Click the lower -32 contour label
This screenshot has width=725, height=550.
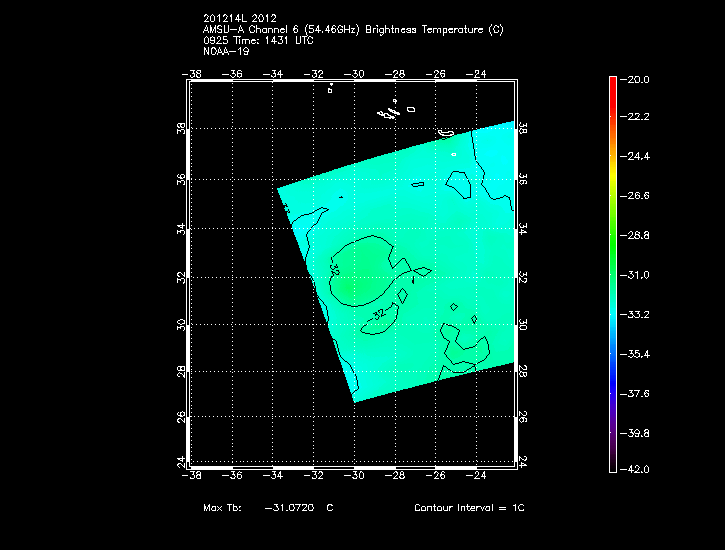(378, 315)
